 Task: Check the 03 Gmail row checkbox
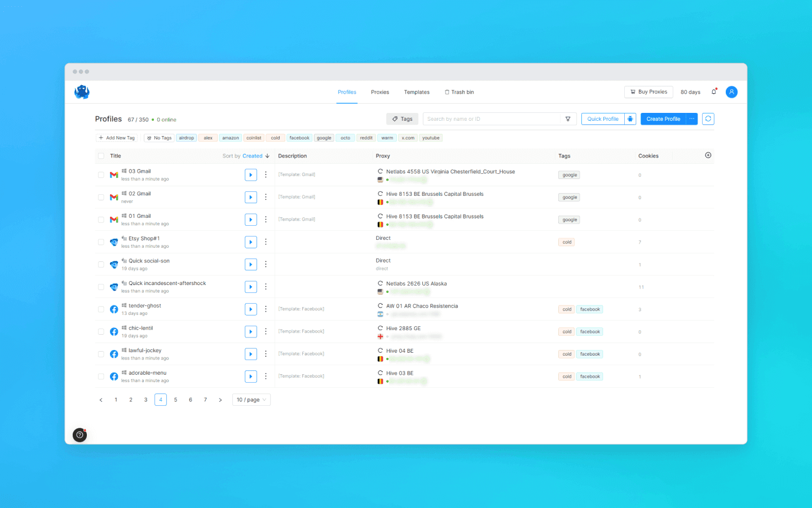click(x=101, y=175)
